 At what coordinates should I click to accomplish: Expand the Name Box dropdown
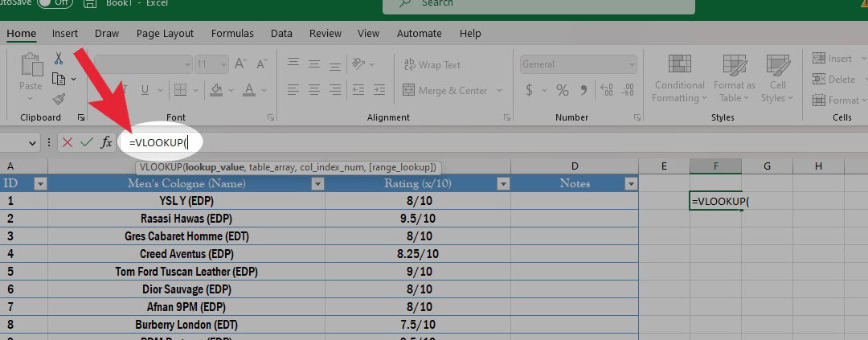point(33,143)
